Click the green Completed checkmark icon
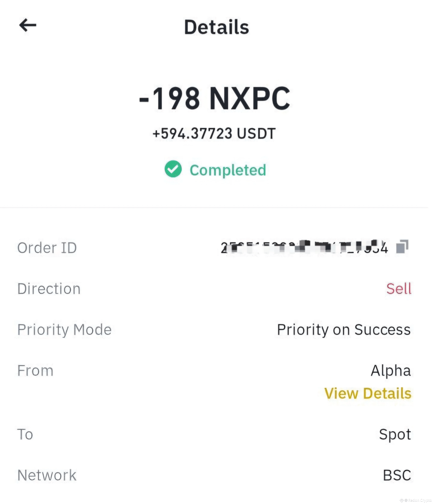This screenshot has height=504, width=433. tap(173, 169)
